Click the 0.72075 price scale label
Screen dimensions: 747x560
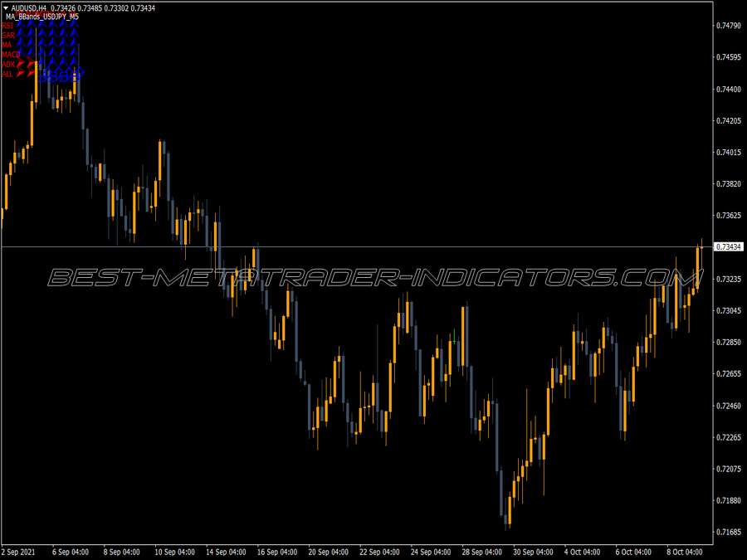click(x=729, y=469)
